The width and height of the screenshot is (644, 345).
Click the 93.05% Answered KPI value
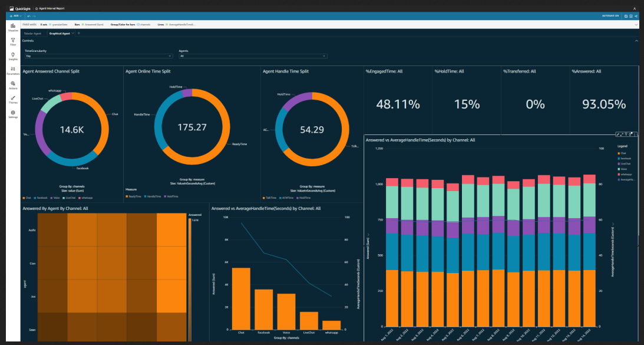point(604,104)
